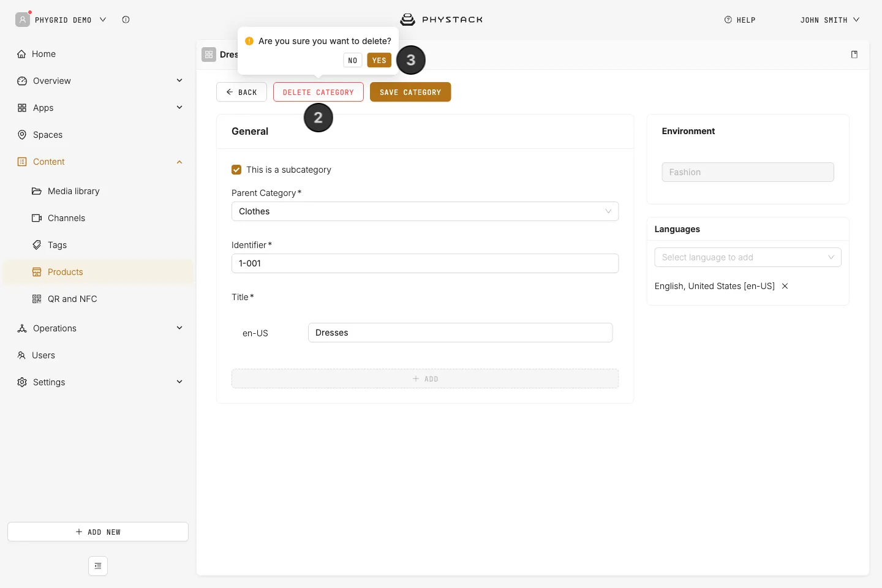Open the Parent Category dropdown
882x588 pixels.
[x=425, y=211]
